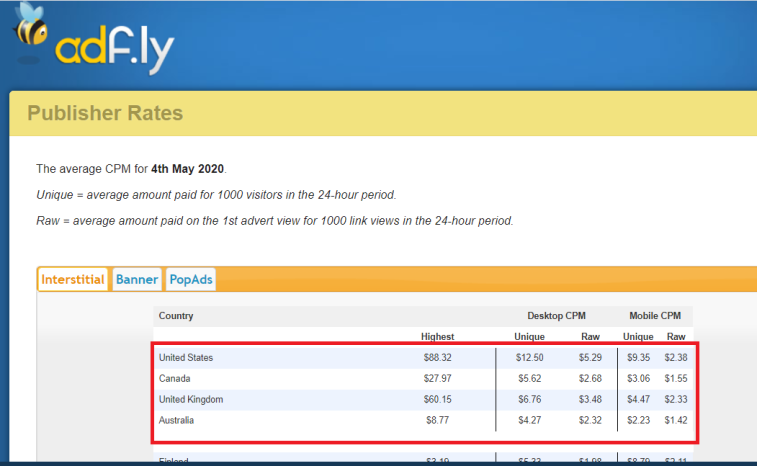Click the Australia row label

point(176,420)
